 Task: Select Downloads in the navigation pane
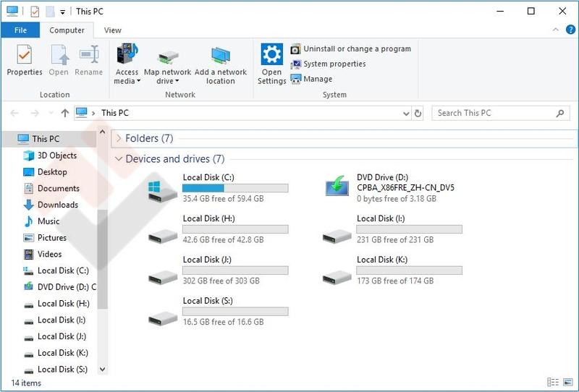(x=57, y=205)
